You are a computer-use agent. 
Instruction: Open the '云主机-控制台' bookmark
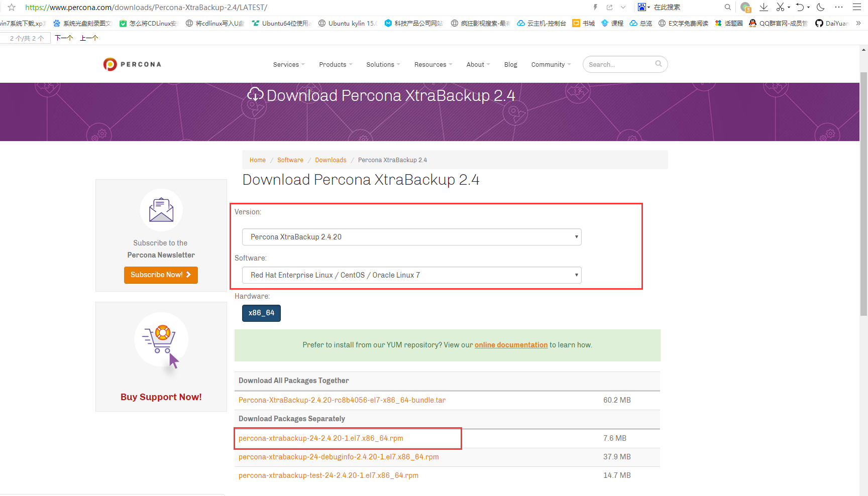541,24
